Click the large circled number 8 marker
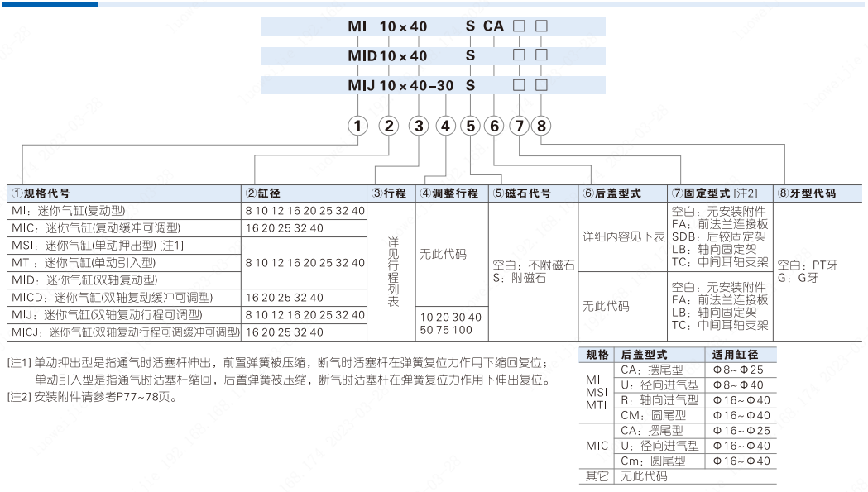This screenshot has width=868, height=492. click(541, 126)
